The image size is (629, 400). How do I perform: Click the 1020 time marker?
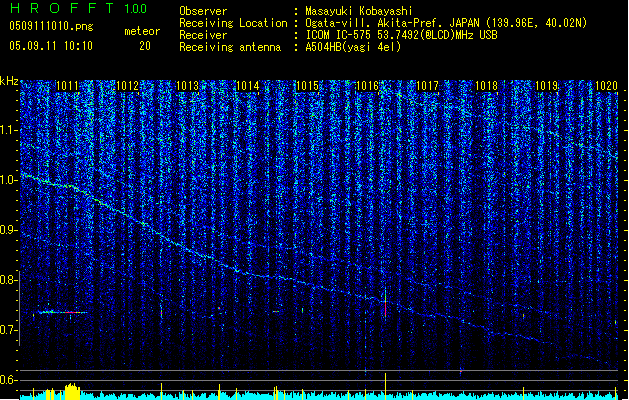tap(606, 86)
